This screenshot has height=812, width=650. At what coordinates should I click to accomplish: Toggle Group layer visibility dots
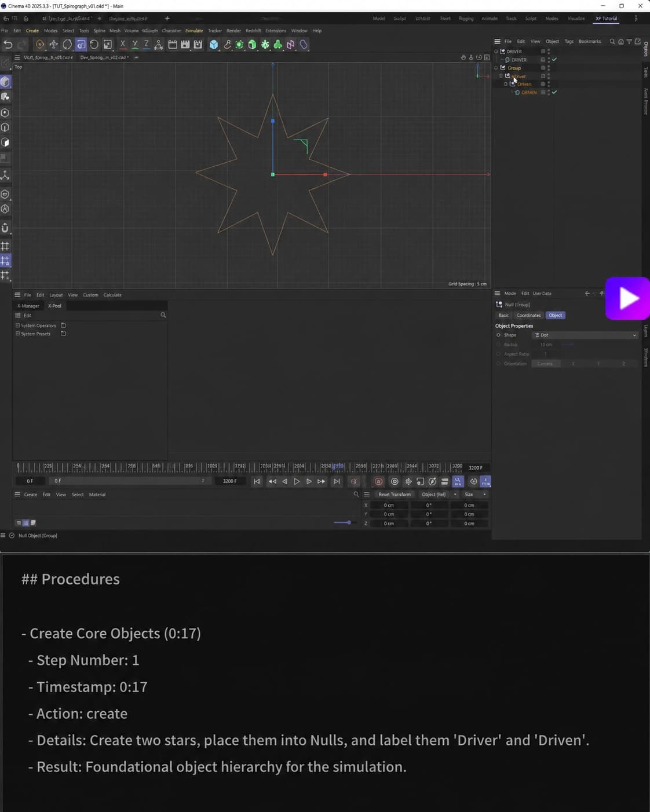[x=549, y=68]
